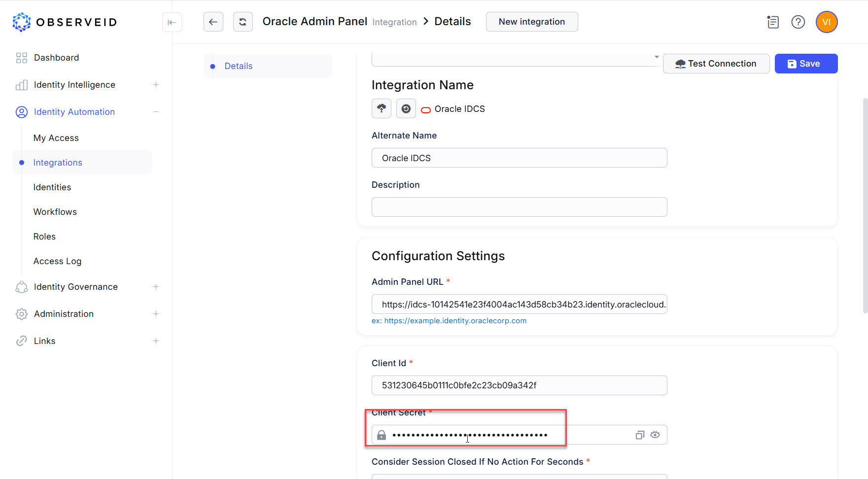Click the reset icon beside Oracle IDCS
The height and width of the screenshot is (479, 868).
406,108
